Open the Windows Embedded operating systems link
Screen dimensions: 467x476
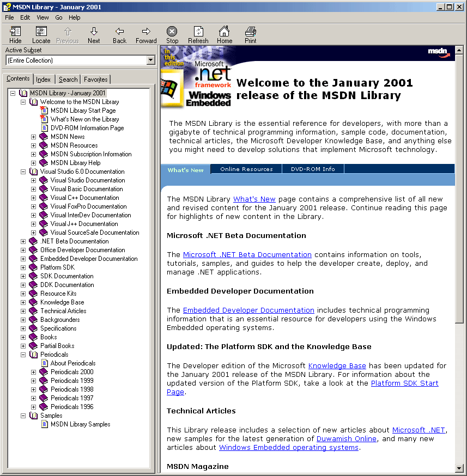[x=289, y=448]
